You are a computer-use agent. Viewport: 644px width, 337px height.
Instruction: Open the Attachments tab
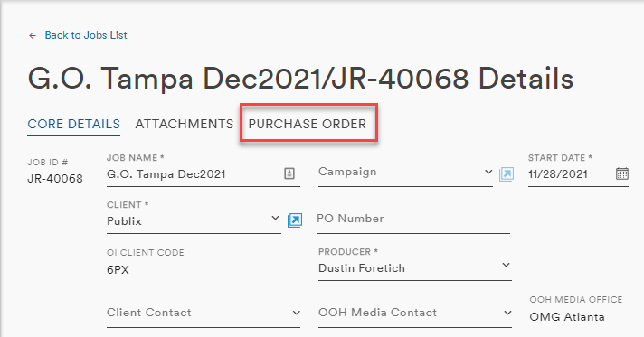184,124
